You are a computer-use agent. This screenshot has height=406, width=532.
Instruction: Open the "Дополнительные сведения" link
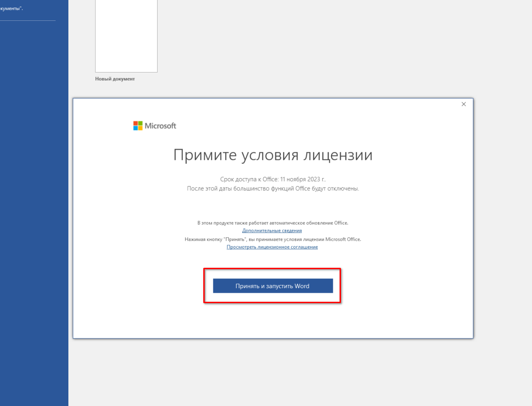coord(272,231)
